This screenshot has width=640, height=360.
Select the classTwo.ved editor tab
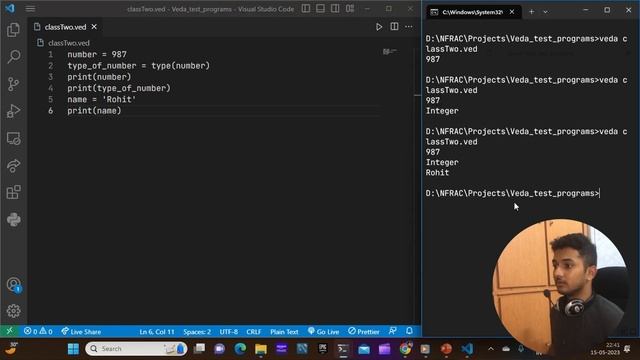[65, 27]
